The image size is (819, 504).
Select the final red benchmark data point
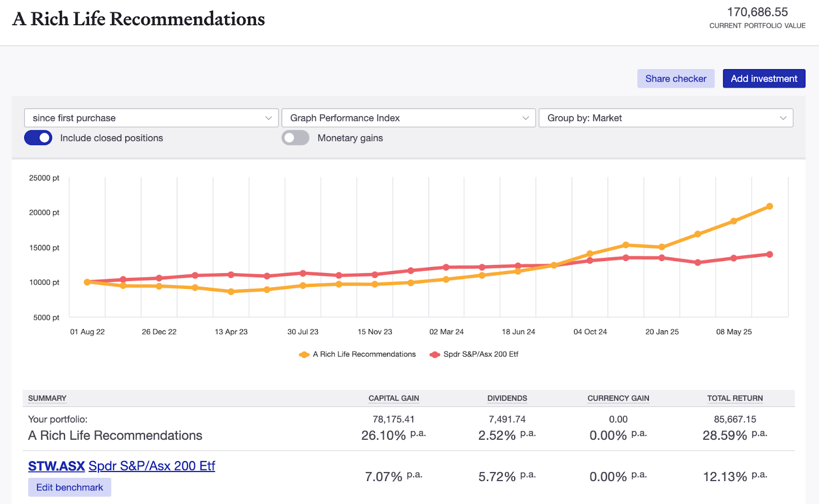coord(770,254)
